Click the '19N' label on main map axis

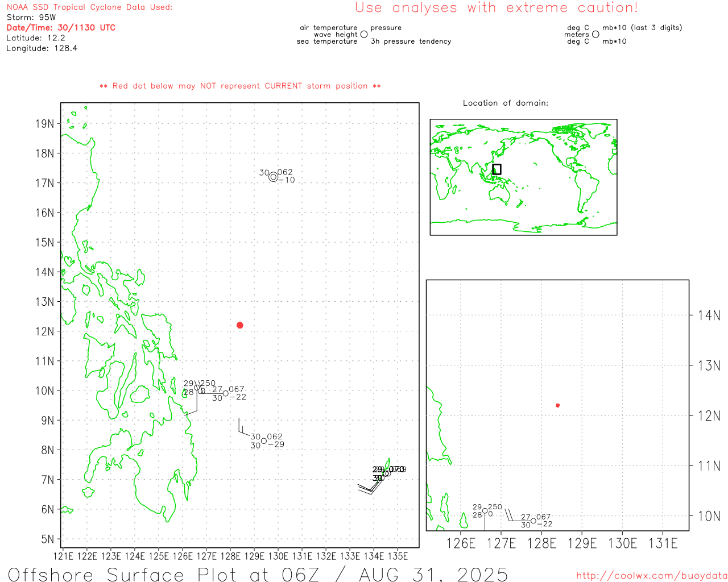click(x=45, y=124)
